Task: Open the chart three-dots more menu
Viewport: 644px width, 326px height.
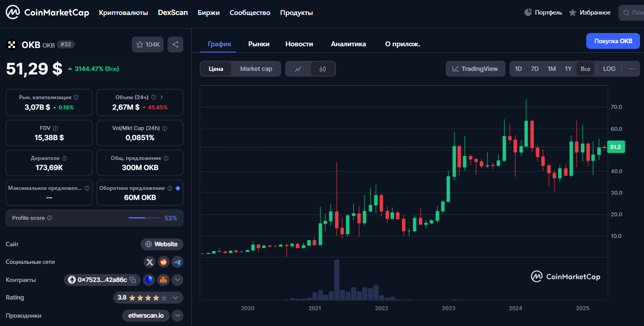Action: [x=631, y=69]
